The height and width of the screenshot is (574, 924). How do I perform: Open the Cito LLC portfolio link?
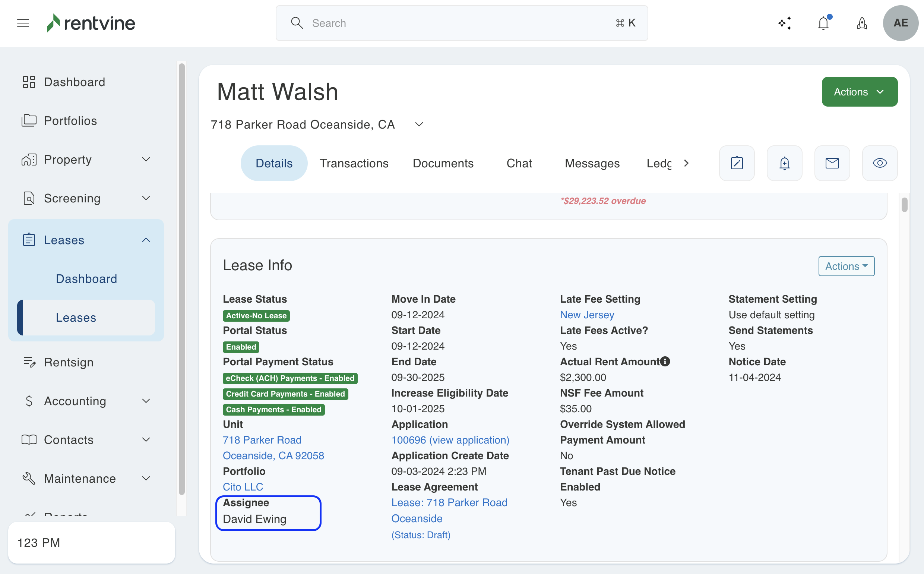tap(243, 487)
